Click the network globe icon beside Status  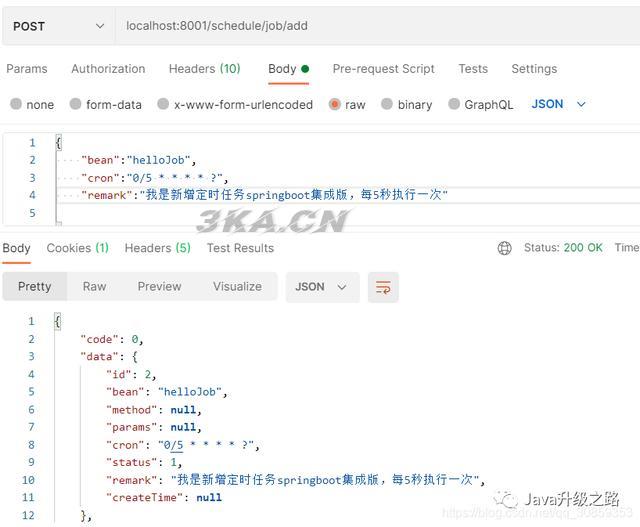click(504, 248)
